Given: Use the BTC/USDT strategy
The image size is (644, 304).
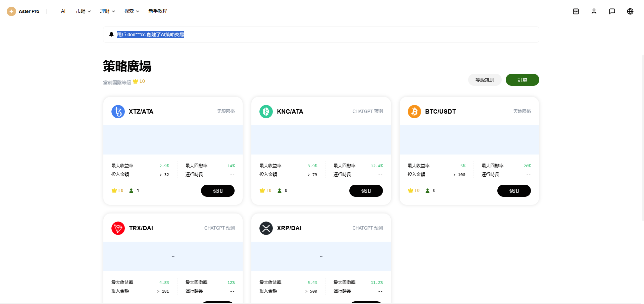Looking at the screenshot, I should pyautogui.click(x=514, y=191).
